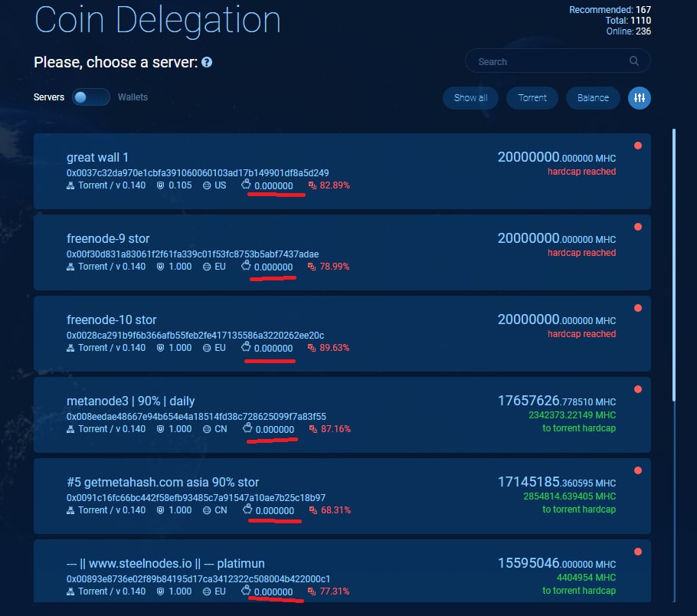Click the 17657626.778510 MHC balance
Image resolution: width=697 pixels, height=616 pixels.
click(x=557, y=401)
